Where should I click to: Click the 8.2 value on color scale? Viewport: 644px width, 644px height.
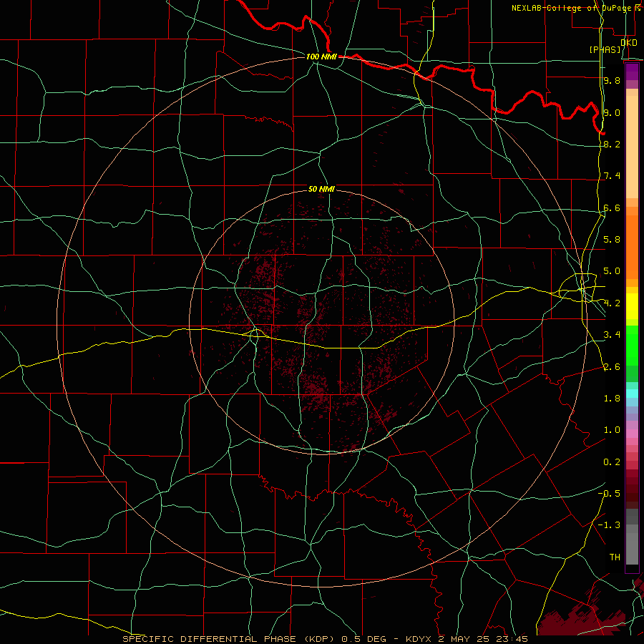pos(612,144)
